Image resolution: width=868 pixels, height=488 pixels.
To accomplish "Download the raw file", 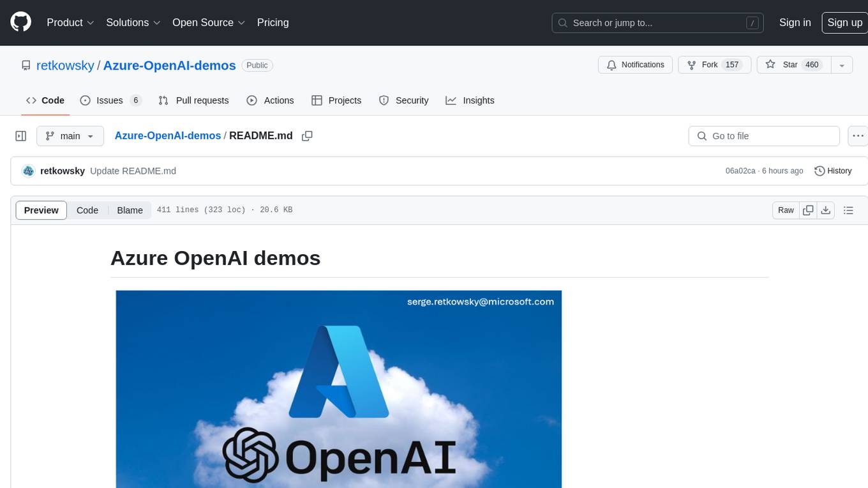I will tap(826, 210).
